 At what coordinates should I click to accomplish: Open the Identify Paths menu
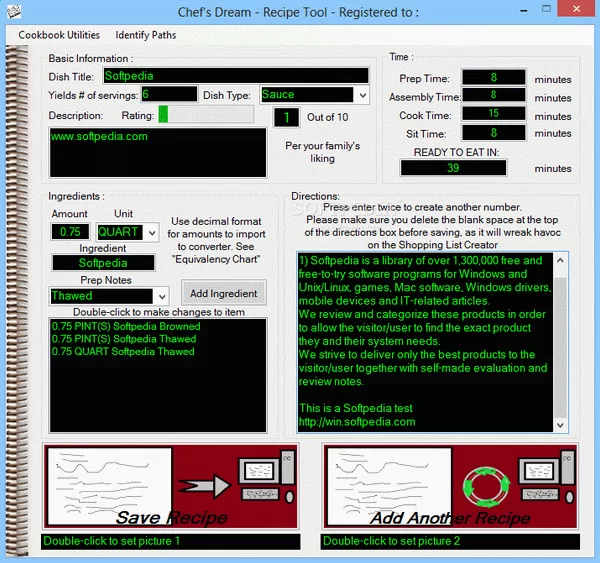[x=146, y=35]
